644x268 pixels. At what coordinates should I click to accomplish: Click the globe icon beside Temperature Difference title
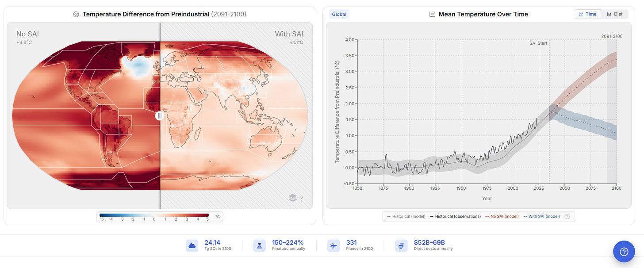click(77, 14)
